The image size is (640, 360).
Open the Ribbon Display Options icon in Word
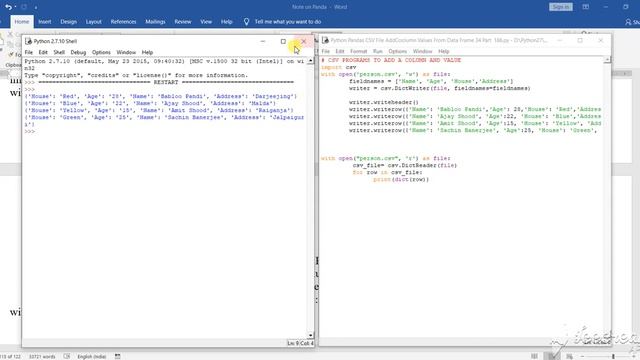[x=586, y=7]
